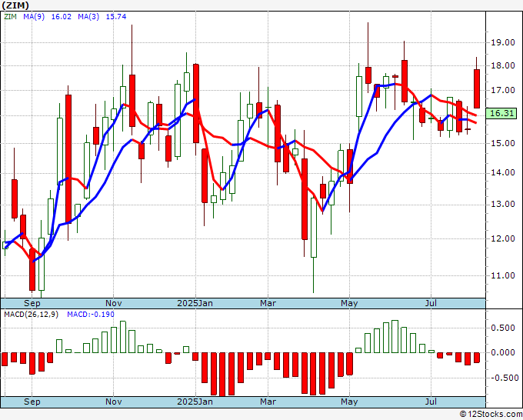
Task: Click the 12.00 price axis label
Action: coord(503,239)
